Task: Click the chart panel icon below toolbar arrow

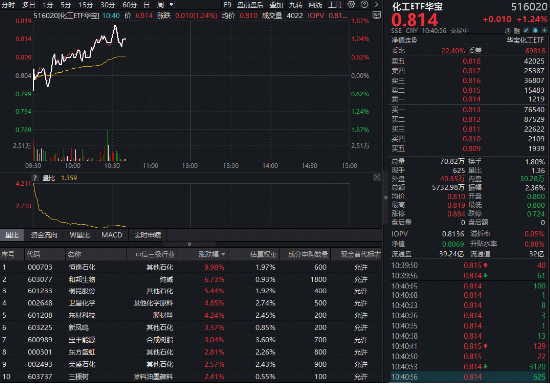Action: (376, 15)
